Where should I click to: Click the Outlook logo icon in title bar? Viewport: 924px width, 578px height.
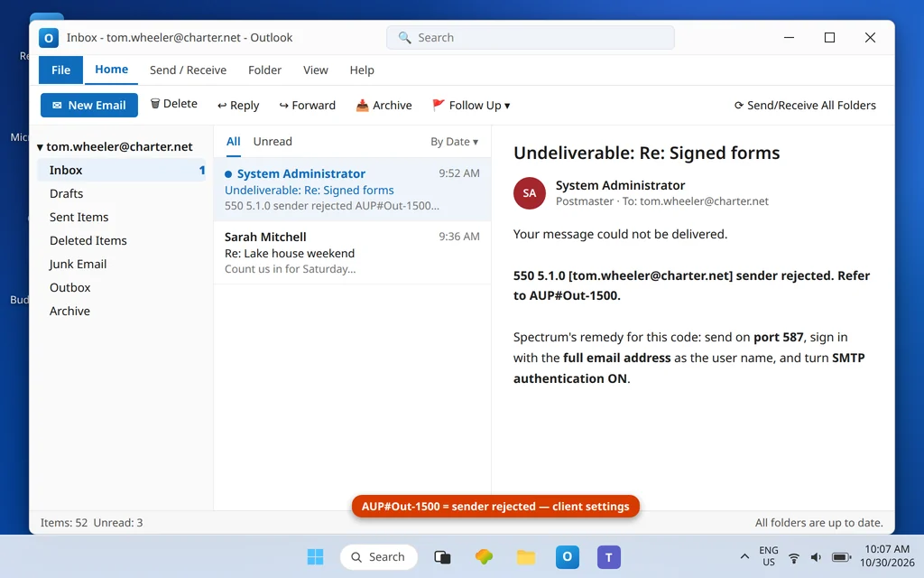pos(49,38)
